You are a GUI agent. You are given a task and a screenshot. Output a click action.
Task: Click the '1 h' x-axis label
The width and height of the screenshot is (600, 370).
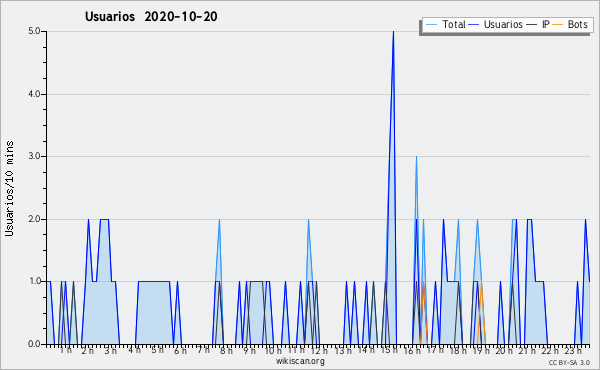point(66,350)
